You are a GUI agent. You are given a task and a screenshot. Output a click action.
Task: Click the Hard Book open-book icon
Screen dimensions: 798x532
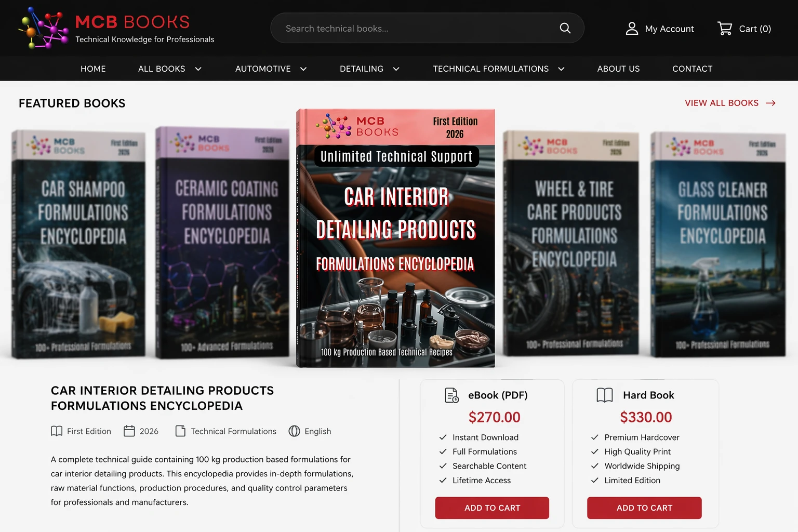click(605, 395)
